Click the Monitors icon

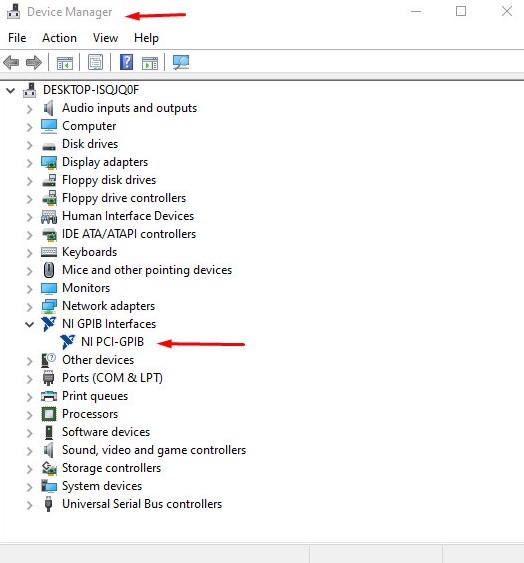[x=48, y=288]
